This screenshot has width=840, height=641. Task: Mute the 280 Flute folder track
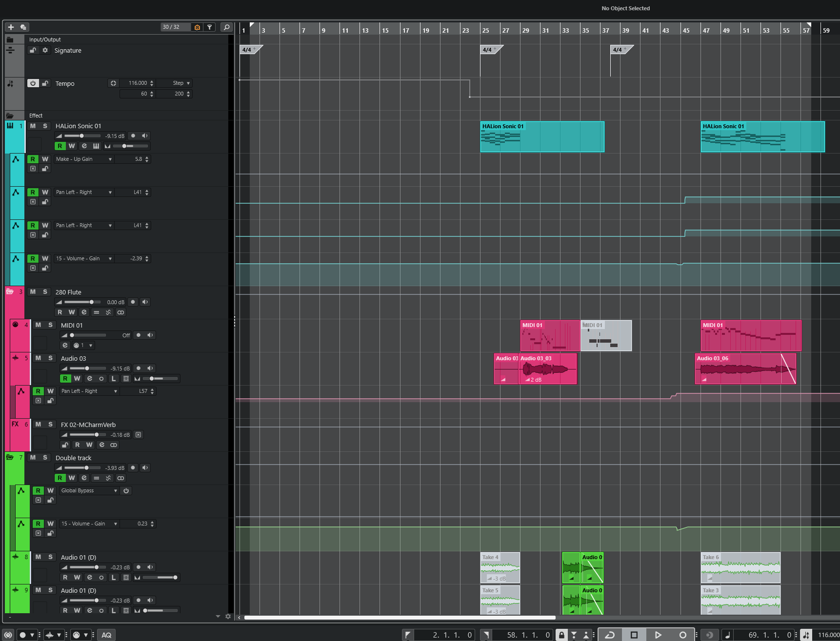pyautogui.click(x=33, y=291)
